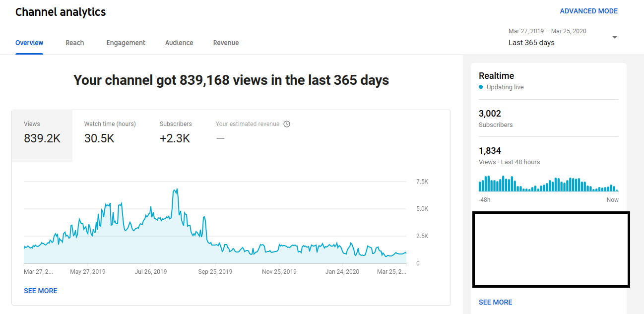Click the Nov 25, 2019 axis label
644x314 pixels.
coord(279,272)
